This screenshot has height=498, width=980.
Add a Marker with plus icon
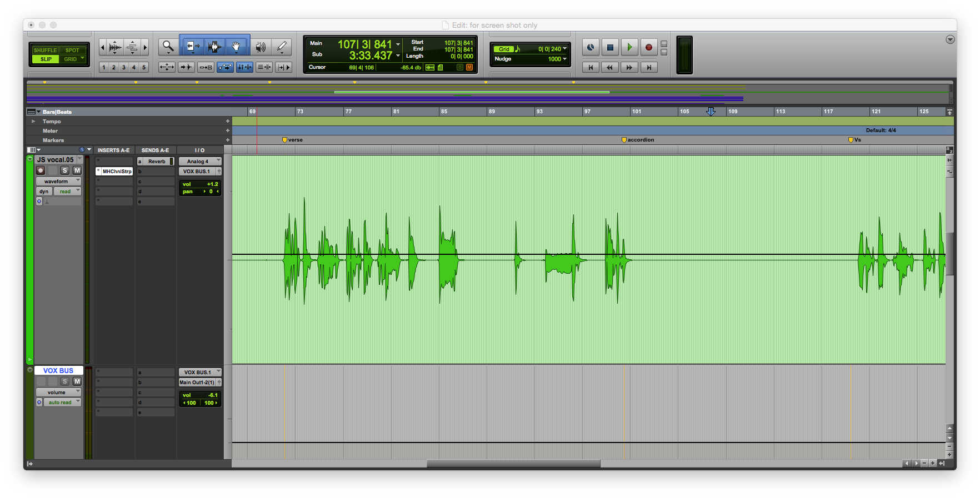pos(227,140)
